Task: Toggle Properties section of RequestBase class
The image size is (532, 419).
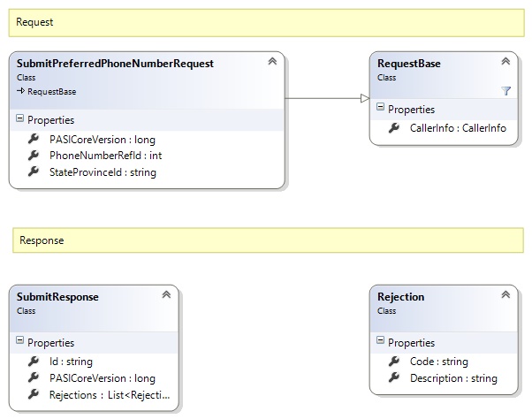Action: click(x=381, y=108)
